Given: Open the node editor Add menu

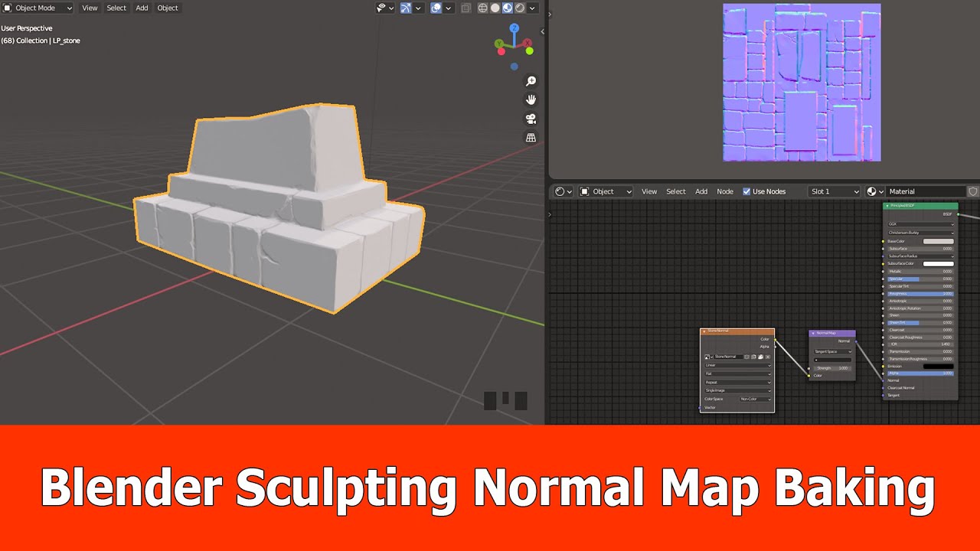Looking at the screenshot, I should point(701,191).
